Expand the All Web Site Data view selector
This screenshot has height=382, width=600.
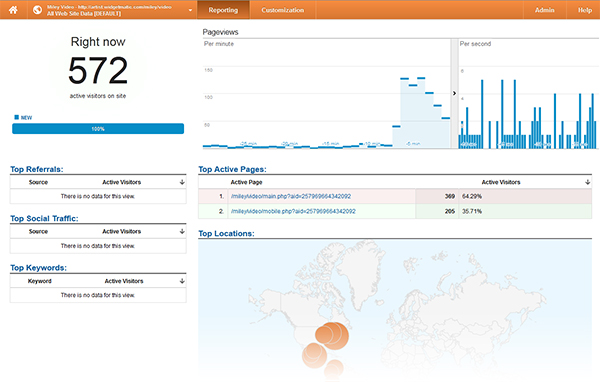[x=84, y=13]
